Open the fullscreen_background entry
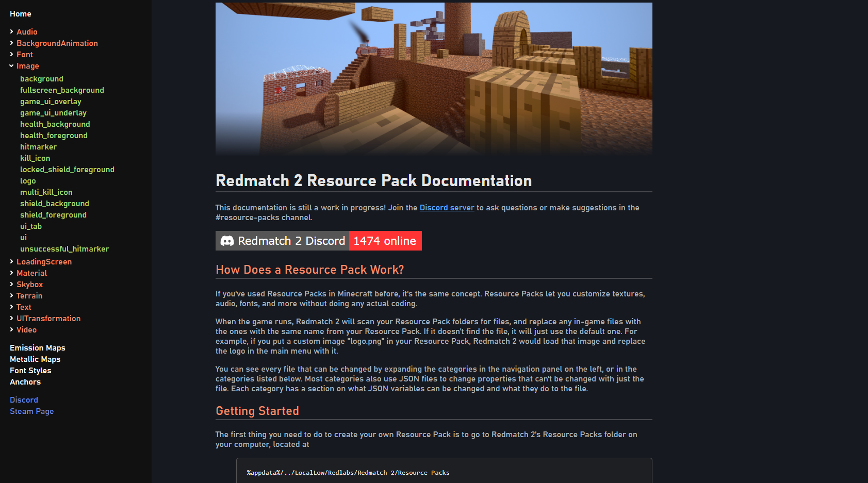Viewport: 868px width, 483px height. pos(62,90)
